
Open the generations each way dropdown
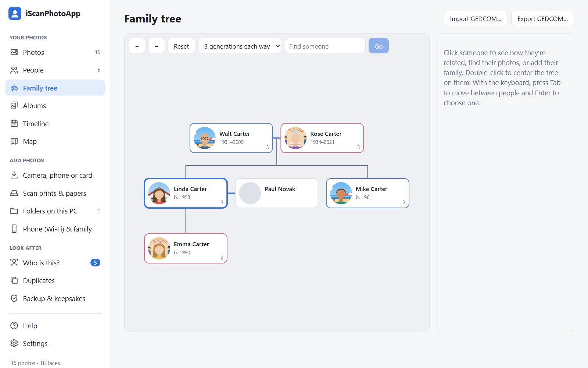point(240,46)
